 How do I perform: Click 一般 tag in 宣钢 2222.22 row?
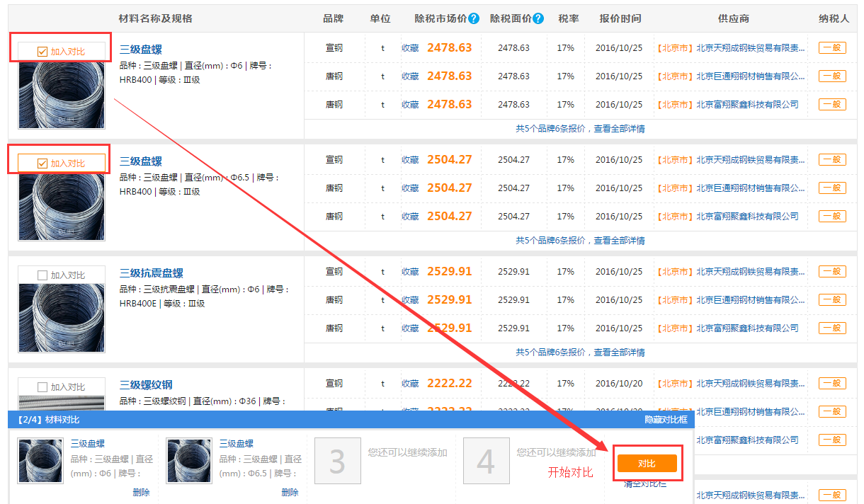coord(832,384)
